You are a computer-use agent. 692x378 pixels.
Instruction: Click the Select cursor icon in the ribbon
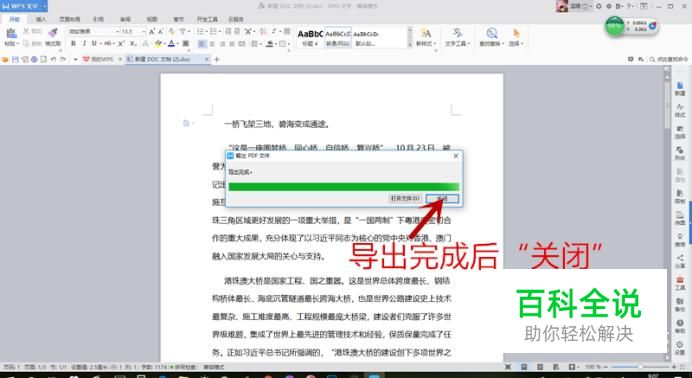tap(516, 34)
